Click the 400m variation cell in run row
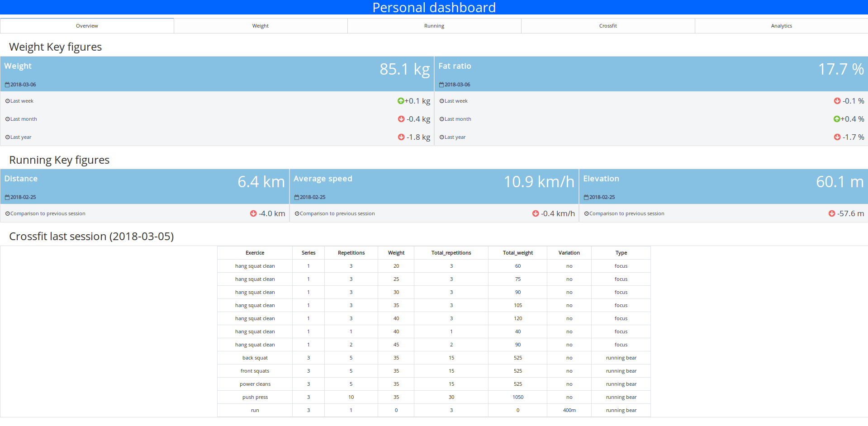 [x=569, y=410]
